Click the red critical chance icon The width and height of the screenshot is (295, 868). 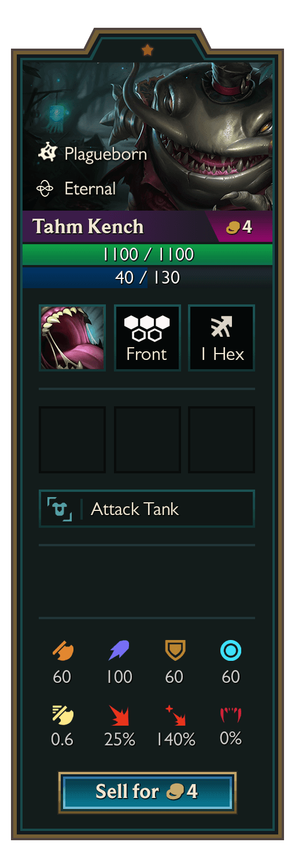click(119, 715)
